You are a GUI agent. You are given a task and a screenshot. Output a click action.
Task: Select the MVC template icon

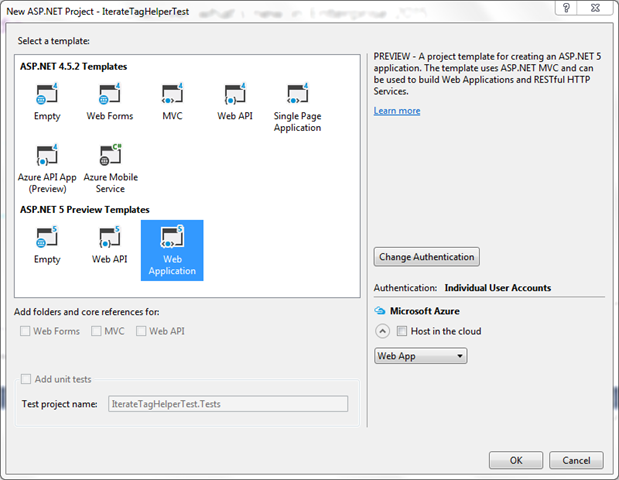172,94
